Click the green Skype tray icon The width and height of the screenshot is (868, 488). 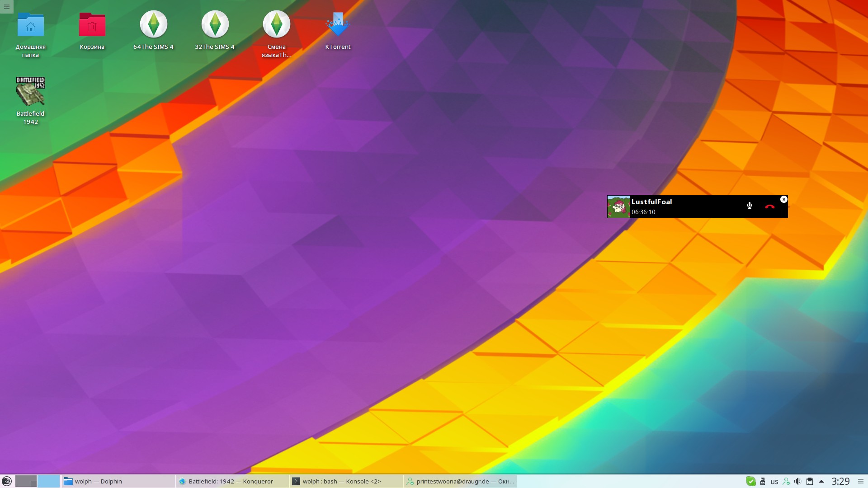(751, 481)
